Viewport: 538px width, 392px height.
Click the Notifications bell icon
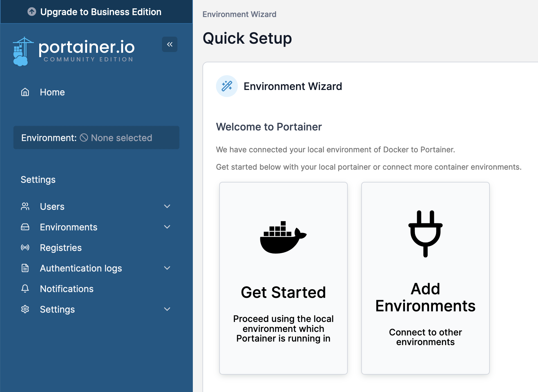click(25, 289)
